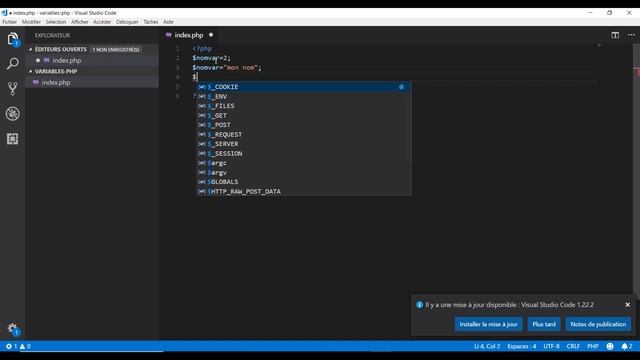Place cursor on $nomvar=2; line
Image resolution: width=640 pixels, height=360 pixels.
(211, 58)
